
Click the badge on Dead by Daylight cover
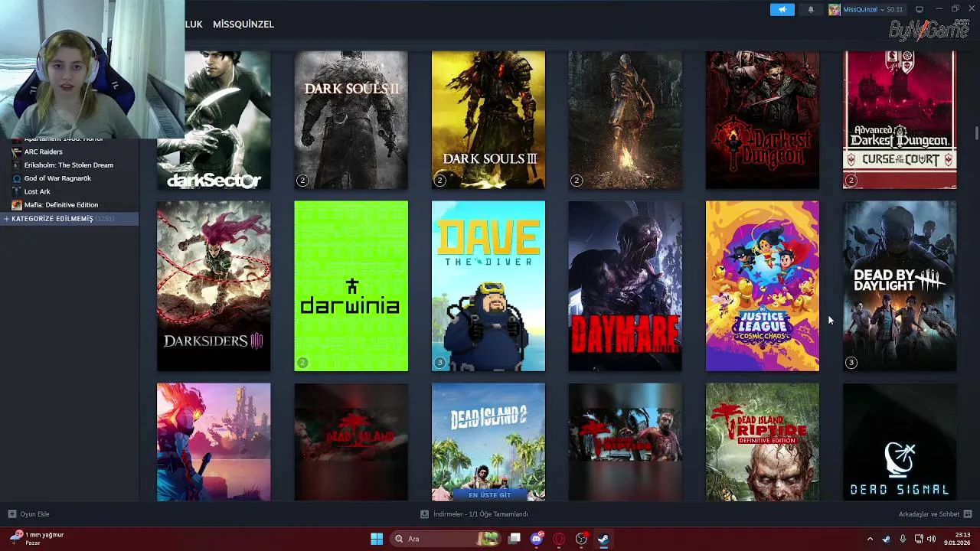(851, 363)
